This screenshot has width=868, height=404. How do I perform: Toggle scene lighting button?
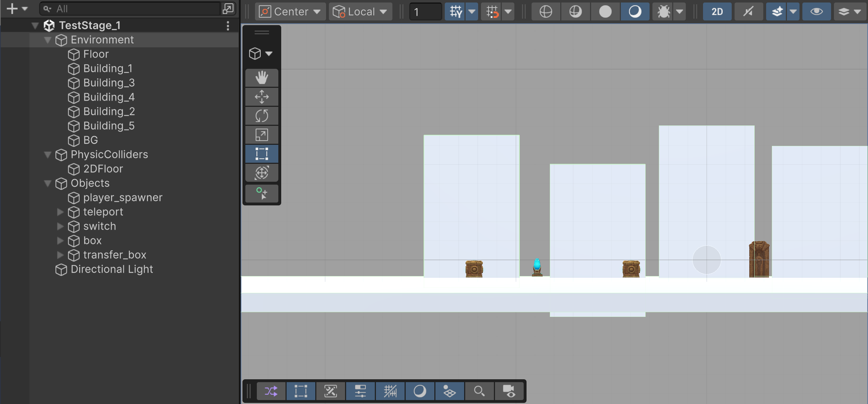[x=749, y=11]
